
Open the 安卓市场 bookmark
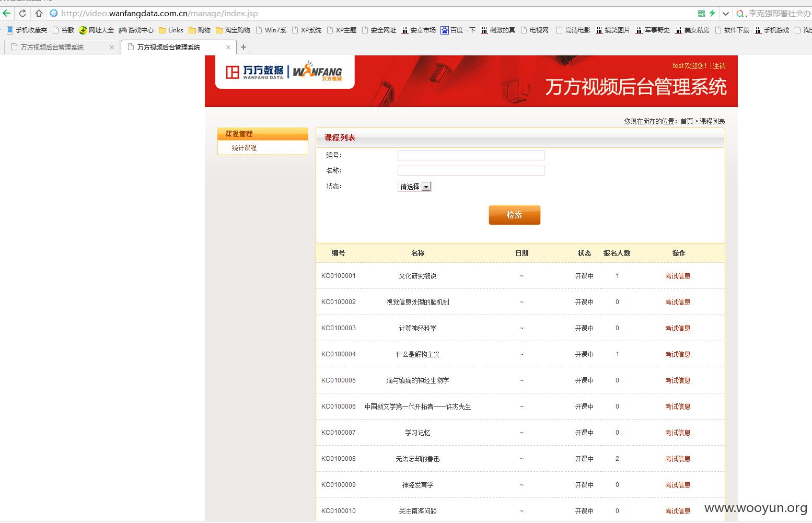coord(419,30)
